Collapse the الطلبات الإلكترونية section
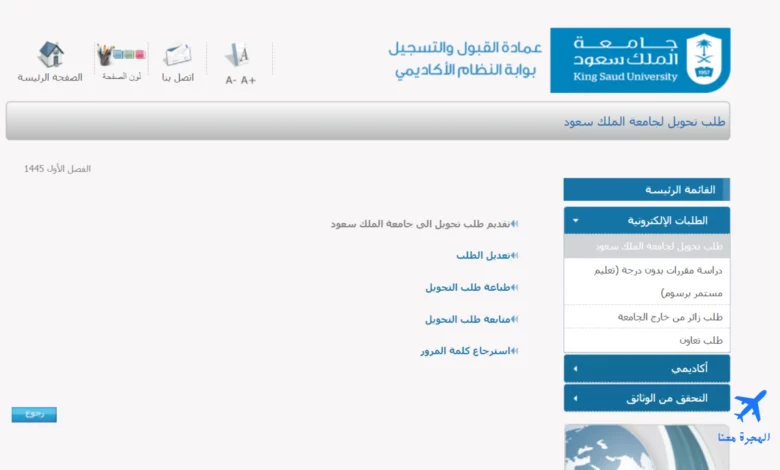 (x=647, y=220)
